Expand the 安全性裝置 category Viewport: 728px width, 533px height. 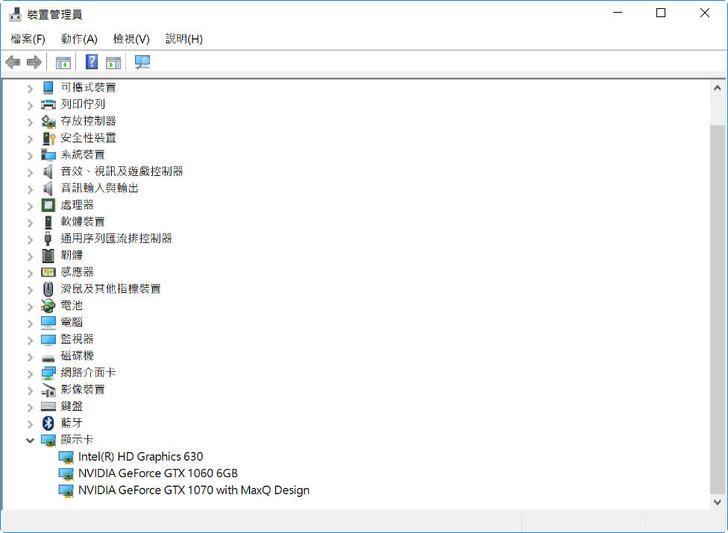click(x=30, y=138)
